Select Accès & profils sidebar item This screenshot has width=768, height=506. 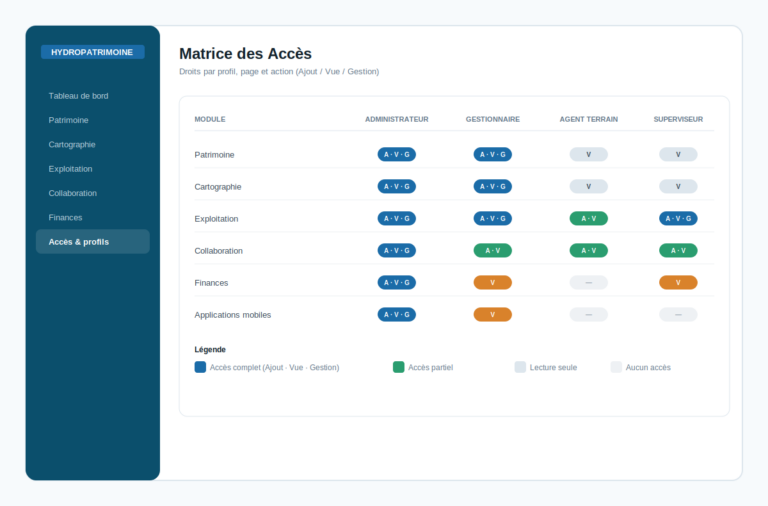click(x=93, y=241)
